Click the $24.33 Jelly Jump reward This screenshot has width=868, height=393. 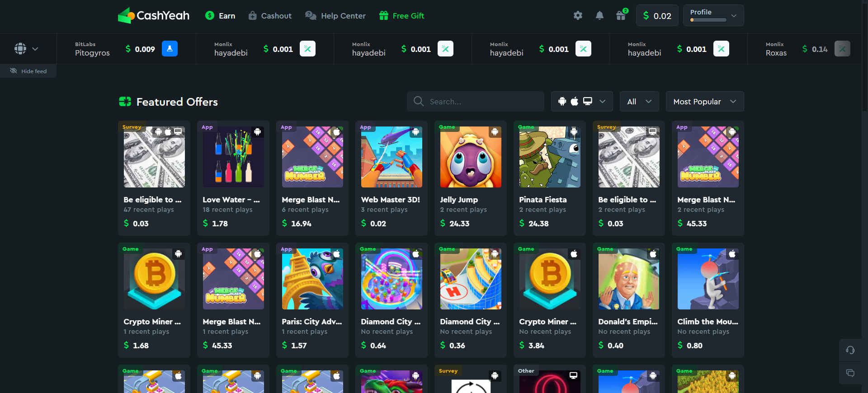(455, 224)
